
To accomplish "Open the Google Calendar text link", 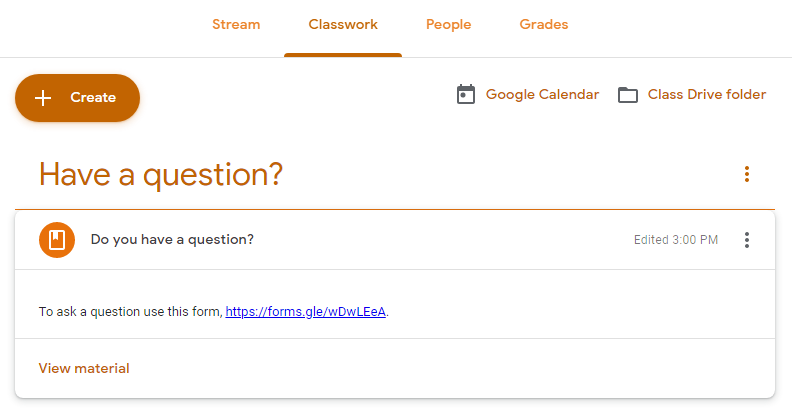I will 542,95.
